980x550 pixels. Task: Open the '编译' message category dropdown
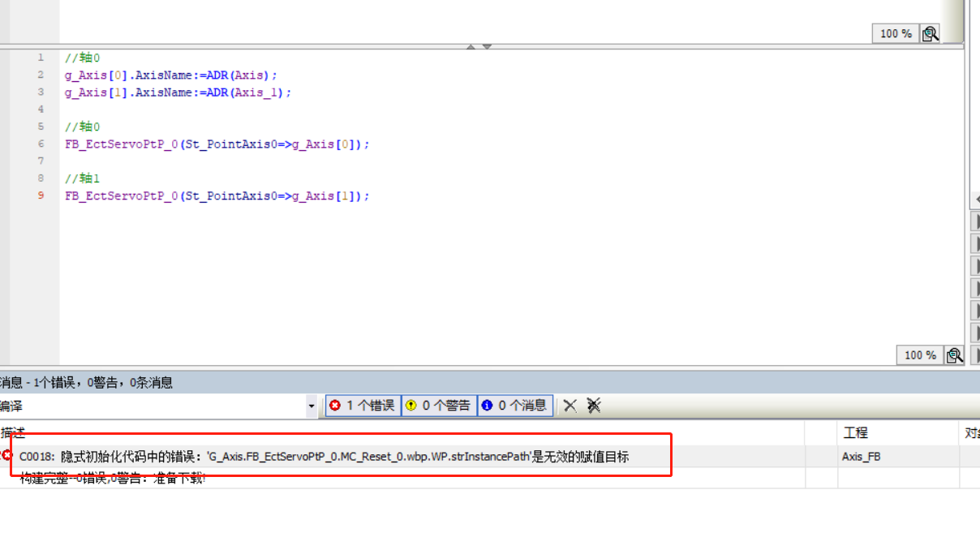312,406
